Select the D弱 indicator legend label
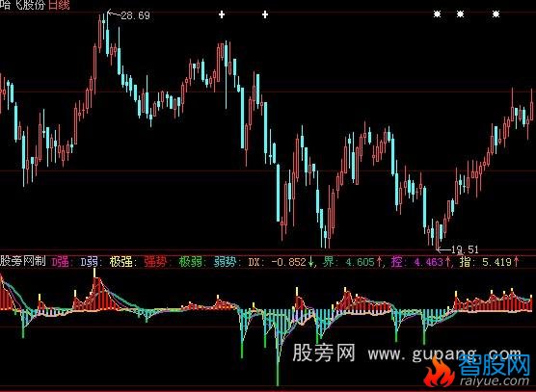536x392 pixels. (91, 262)
